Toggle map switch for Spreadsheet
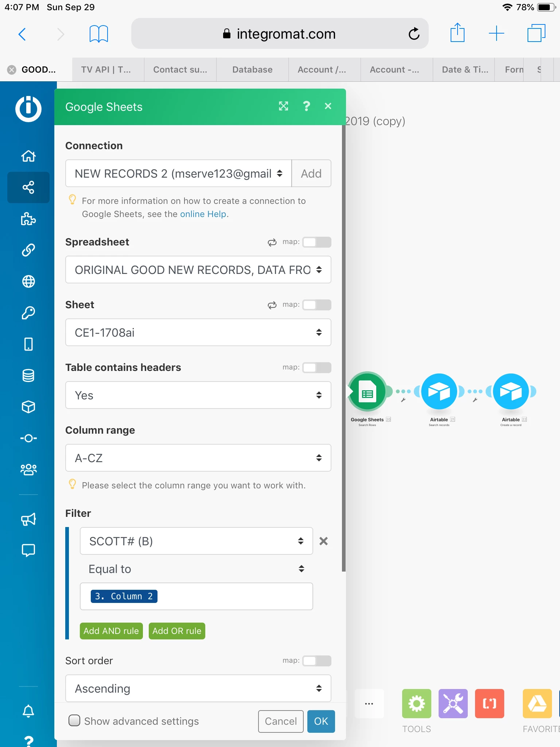This screenshot has width=560, height=747. [x=316, y=242]
